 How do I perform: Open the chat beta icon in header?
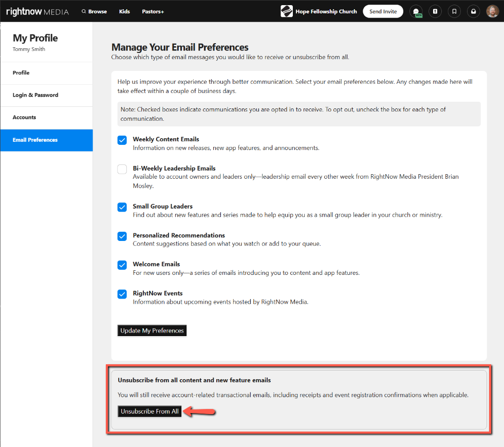(x=416, y=11)
